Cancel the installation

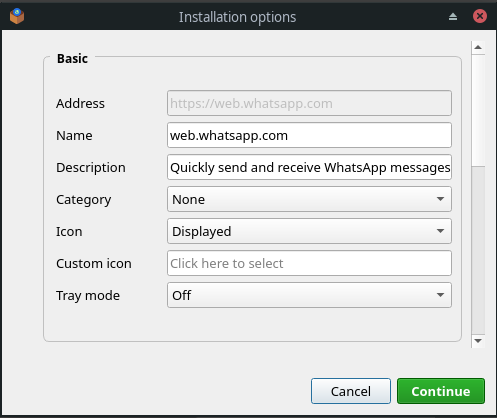[x=351, y=391]
